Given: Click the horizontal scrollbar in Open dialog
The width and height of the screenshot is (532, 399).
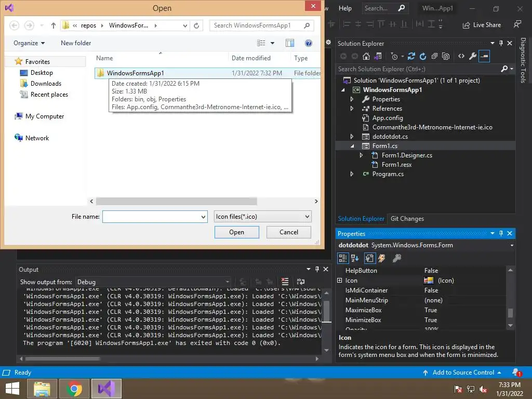Looking at the screenshot, I should click(177, 201).
